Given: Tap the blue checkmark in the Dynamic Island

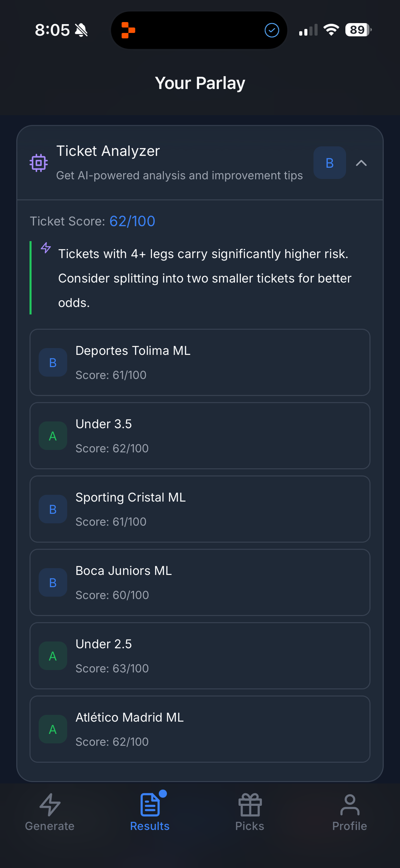Looking at the screenshot, I should pyautogui.click(x=271, y=30).
